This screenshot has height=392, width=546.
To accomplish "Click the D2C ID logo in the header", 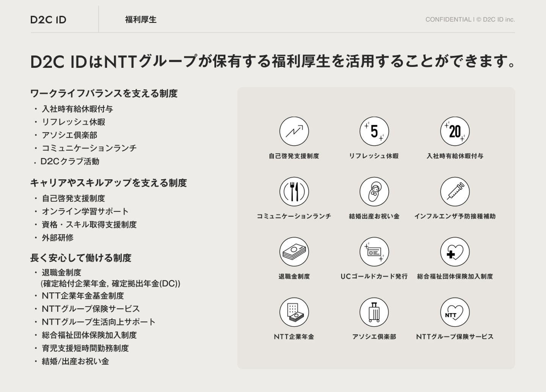I will point(48,20).
